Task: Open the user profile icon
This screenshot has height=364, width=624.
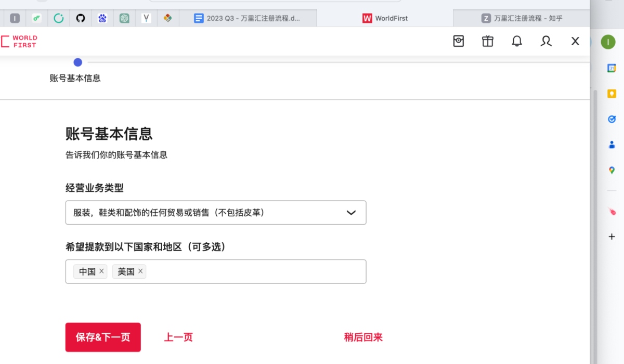Action: 546,41
